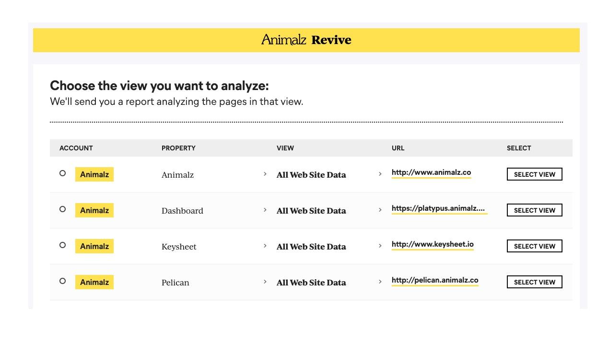Visit the http://www.keysheet.io link

pos(433,244)
